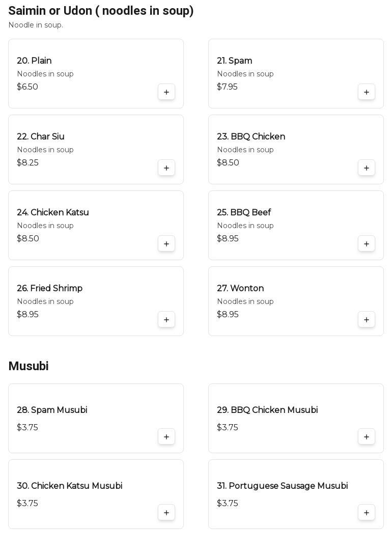Add 26. Fried Shrimp using plus icon
This screenshot has height=554, width=392.
(x=166, y=320)
